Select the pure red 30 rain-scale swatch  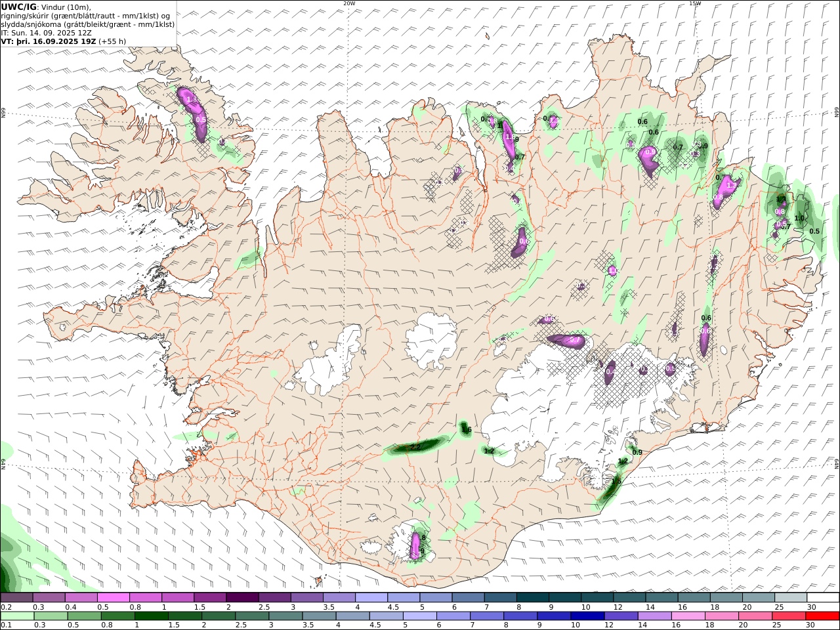tap(822, 616)
